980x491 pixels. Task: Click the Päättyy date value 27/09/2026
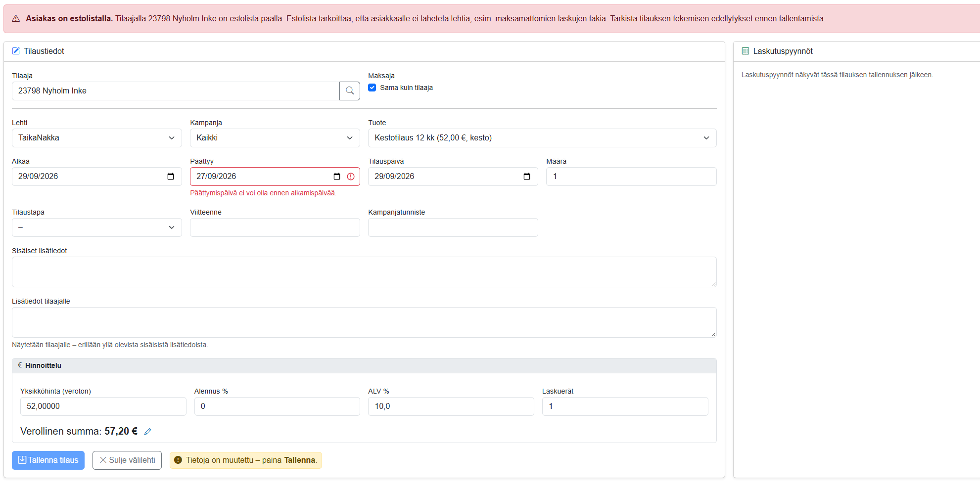(x=216, y=177)
